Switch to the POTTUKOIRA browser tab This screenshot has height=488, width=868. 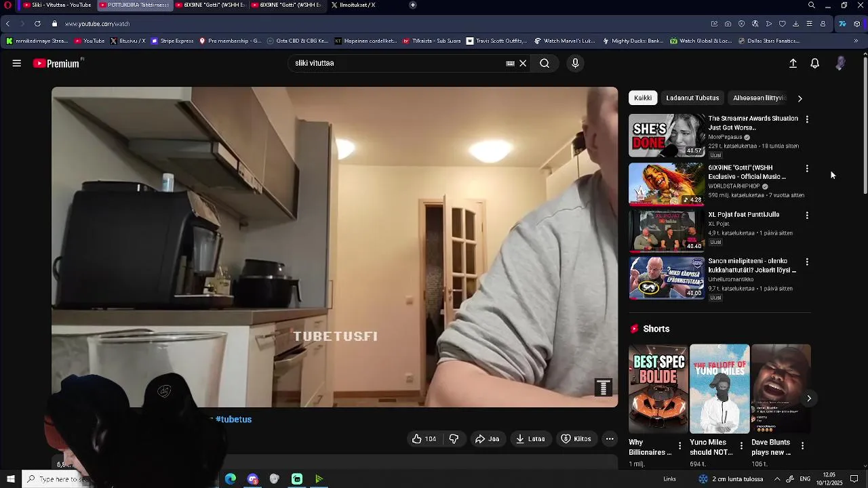134,5
